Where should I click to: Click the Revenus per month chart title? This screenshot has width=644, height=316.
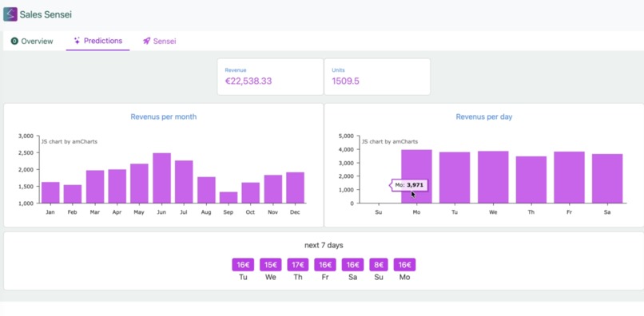click(164, 117)
